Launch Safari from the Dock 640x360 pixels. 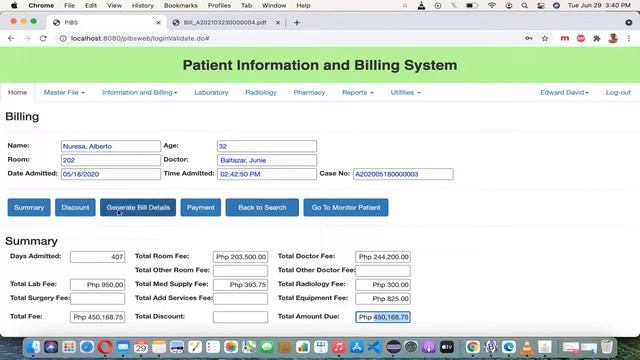tap(87, 347)
